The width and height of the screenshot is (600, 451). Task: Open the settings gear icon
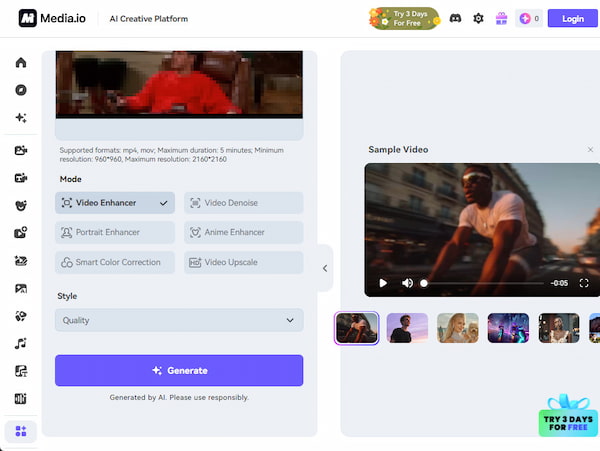pyautogui.click(x=478, y=18)
